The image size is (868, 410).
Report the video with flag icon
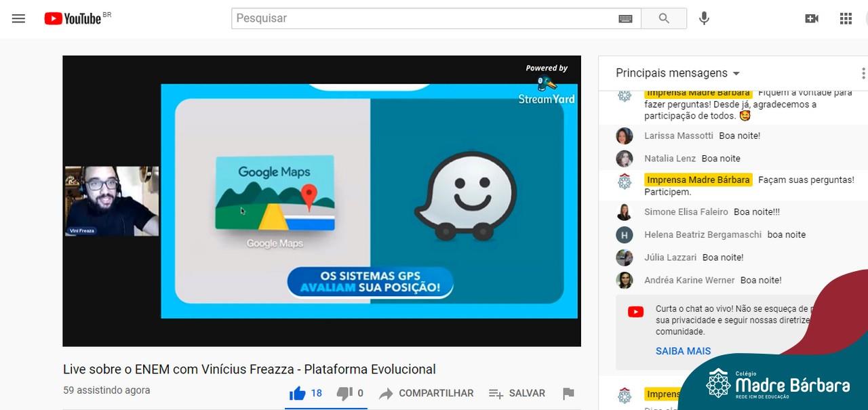coord(568,393)
